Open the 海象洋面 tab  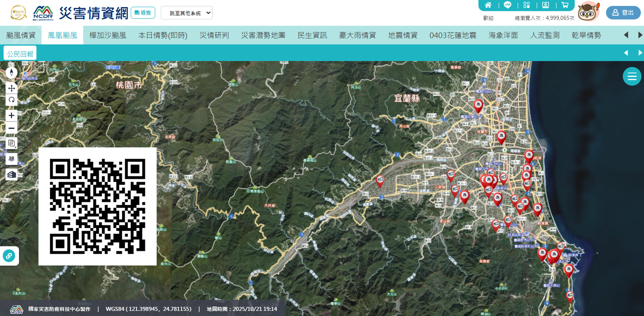click(503, 35)
